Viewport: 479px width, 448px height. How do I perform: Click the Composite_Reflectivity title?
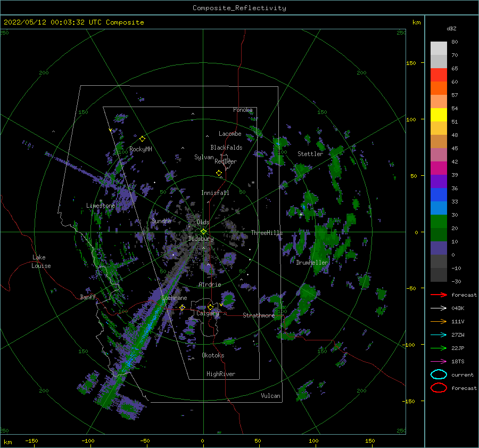point(240,8)
